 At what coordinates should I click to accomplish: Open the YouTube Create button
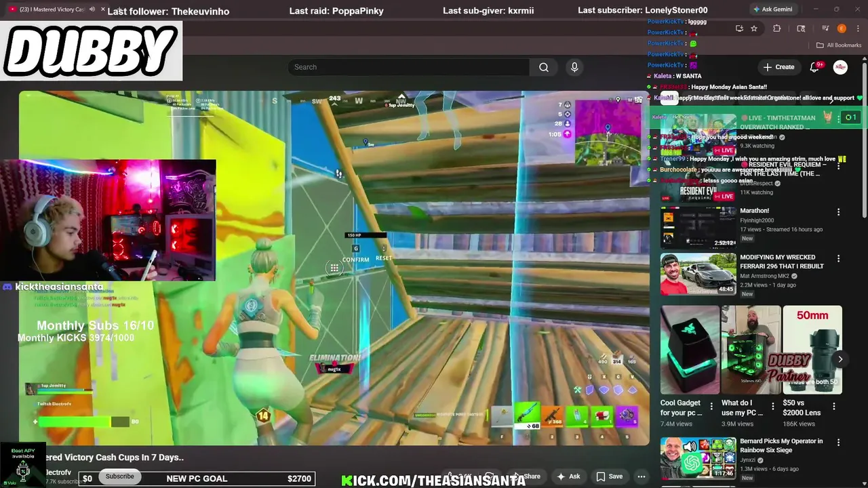click(779, 67)
